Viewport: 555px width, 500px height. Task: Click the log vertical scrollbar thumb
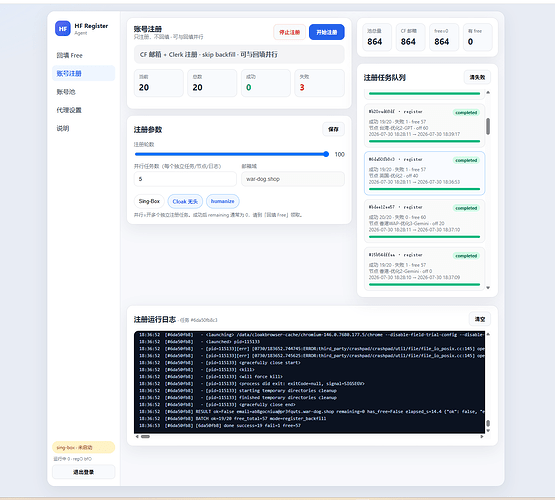[x=488, y=423]
